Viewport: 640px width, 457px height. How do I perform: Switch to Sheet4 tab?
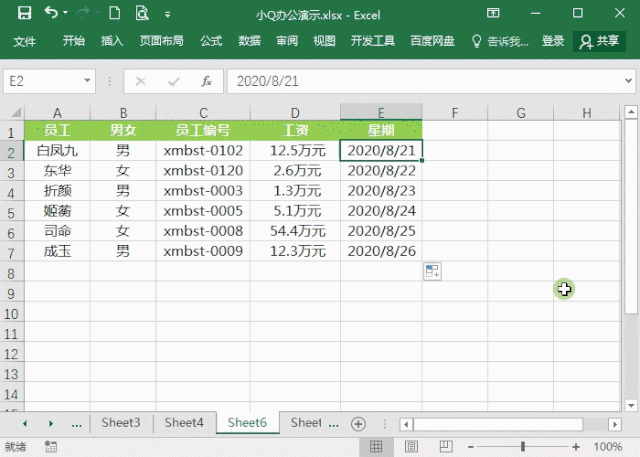184,423
